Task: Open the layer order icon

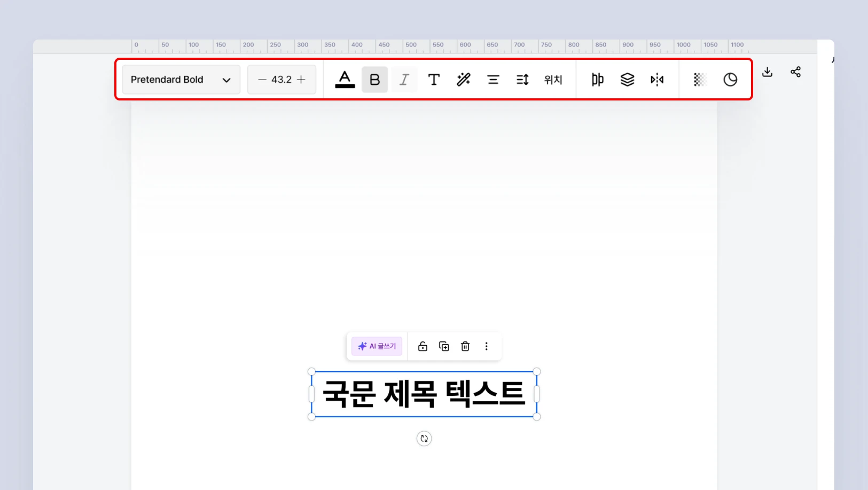Action: click(628, 80)
